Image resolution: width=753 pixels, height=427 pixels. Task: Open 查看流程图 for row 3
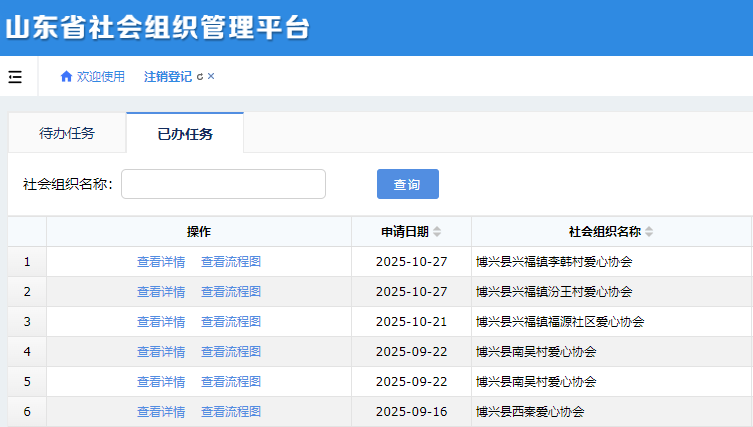pyautogui.click(x=231, y=322)
